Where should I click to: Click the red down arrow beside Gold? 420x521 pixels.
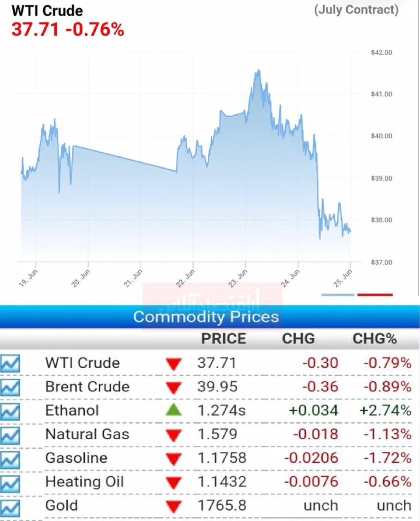(x=174, y=506)
